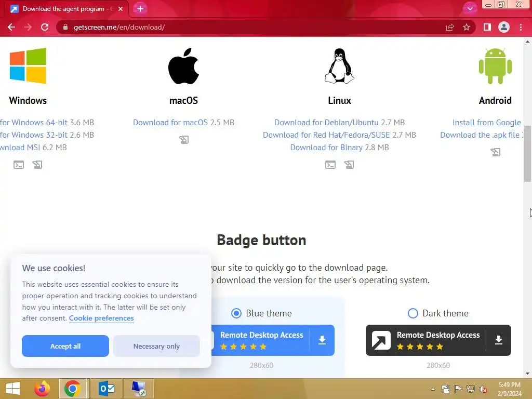Click the instructions icon under Android links
The width and height of the screenshot is (532, 399).
495,152
